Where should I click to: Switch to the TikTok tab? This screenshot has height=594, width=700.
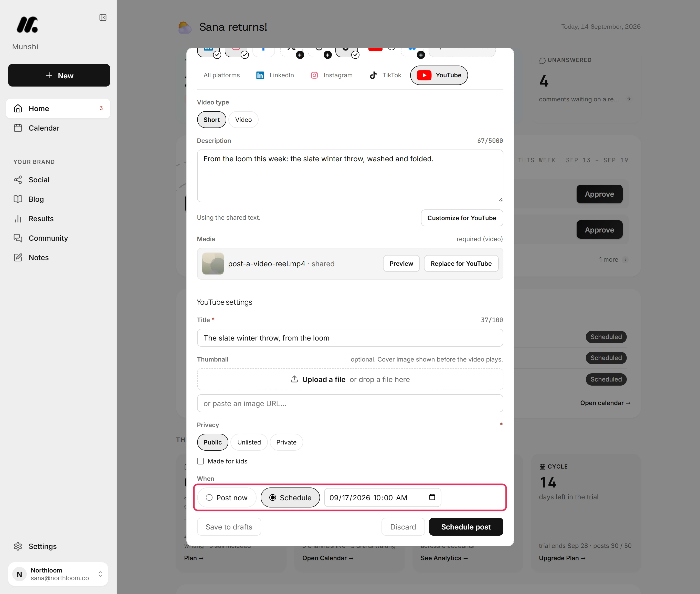tap(386, 75)
